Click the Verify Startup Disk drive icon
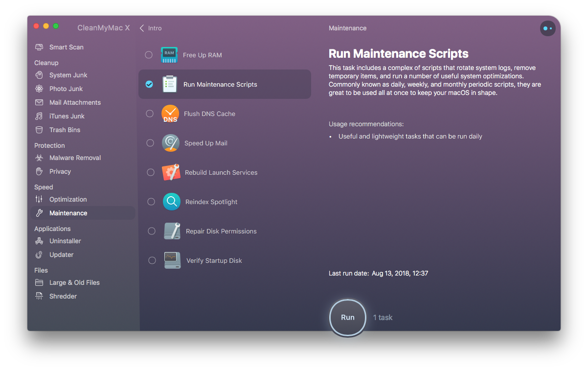 172,260
